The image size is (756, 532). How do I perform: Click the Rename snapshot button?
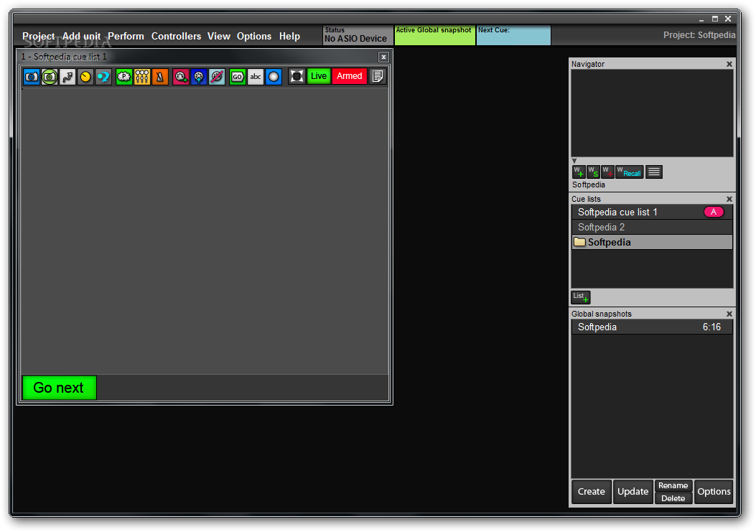pyautogui.click(x=673, y=485)
